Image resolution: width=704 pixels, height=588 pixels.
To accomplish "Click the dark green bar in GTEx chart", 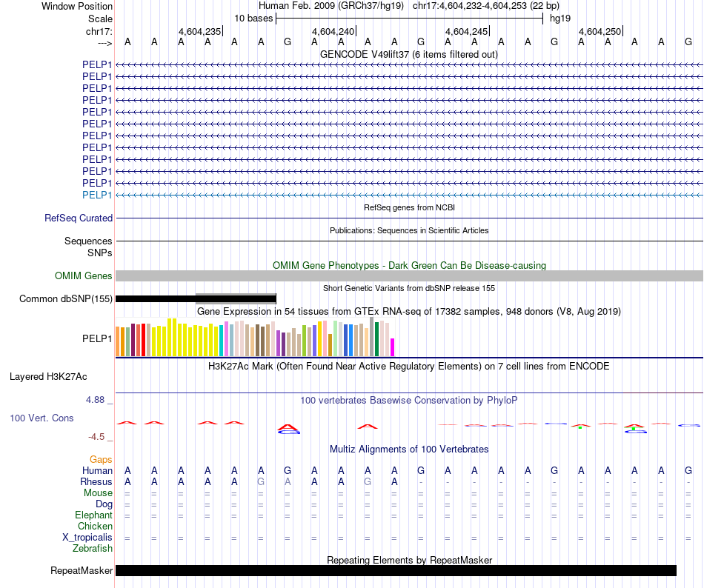I will click(376, 339).
